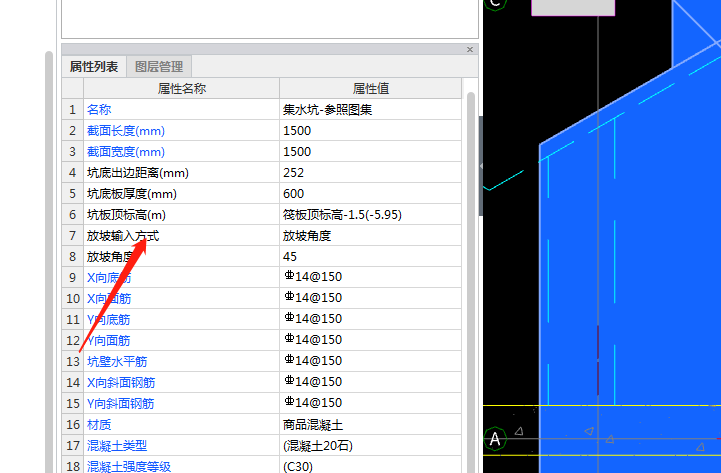Screen dimensions: 721x473
Task: Select axis label C in the drawing
Action: [x=495, y=4]
